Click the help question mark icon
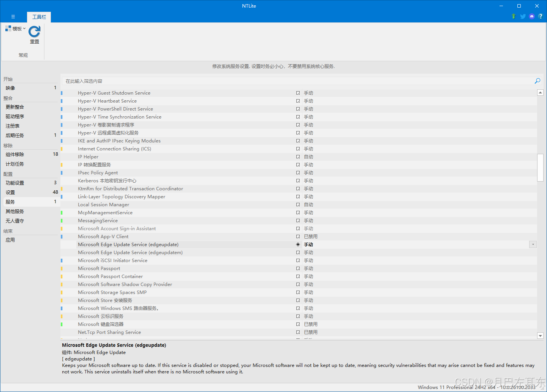This screenshot has height=392, width=547. click(x=541, y=16)
